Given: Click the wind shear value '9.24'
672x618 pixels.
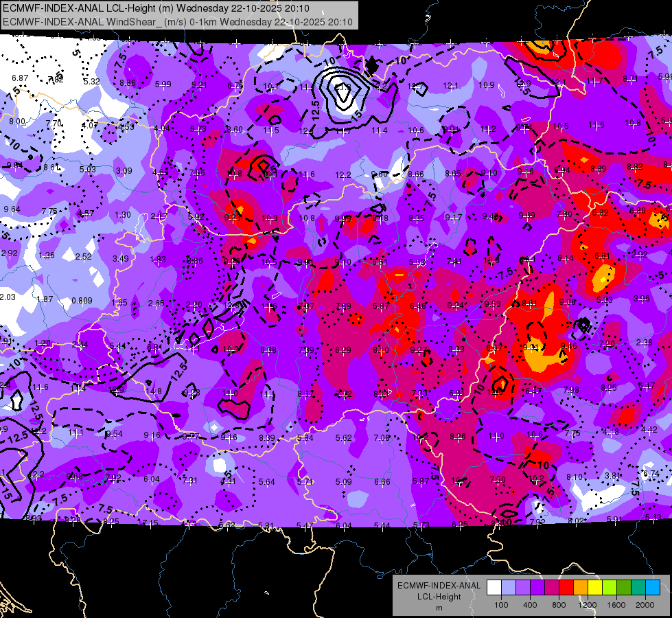Looking at the screenshot, I should coord(455,305).
